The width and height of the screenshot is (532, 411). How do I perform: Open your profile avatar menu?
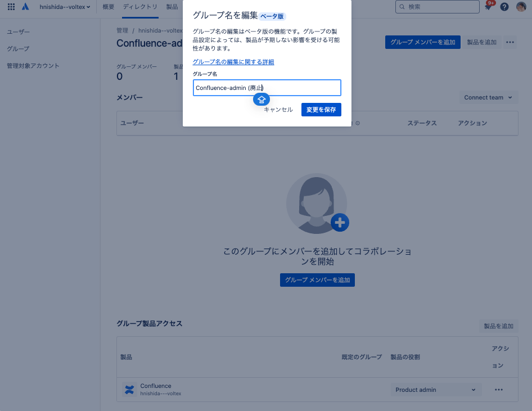point(521,7)
